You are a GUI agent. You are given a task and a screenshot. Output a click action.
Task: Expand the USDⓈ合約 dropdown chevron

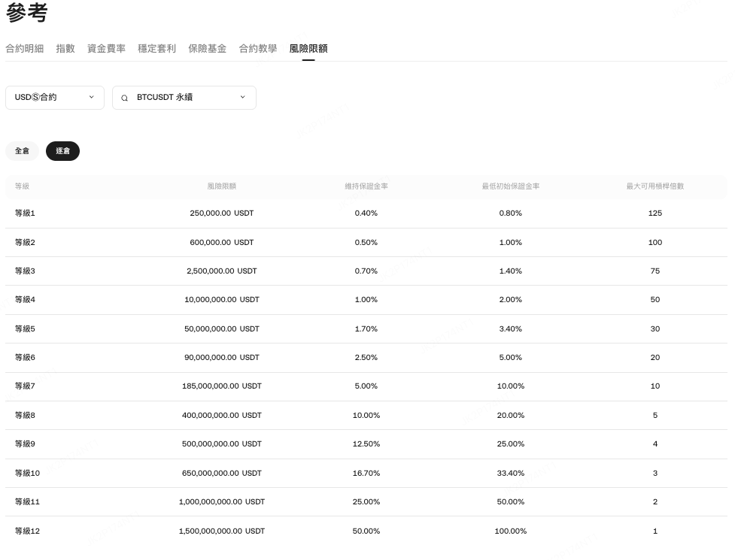(91, 97)
